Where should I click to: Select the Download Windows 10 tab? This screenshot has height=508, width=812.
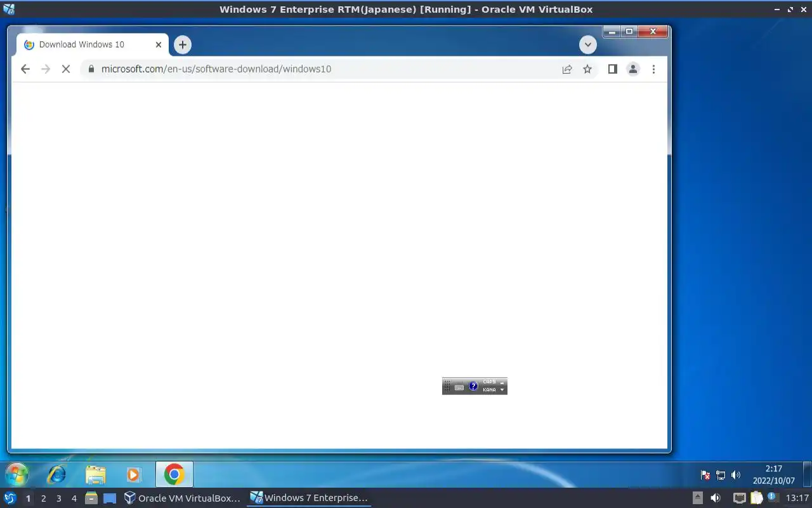coord(93,44)
